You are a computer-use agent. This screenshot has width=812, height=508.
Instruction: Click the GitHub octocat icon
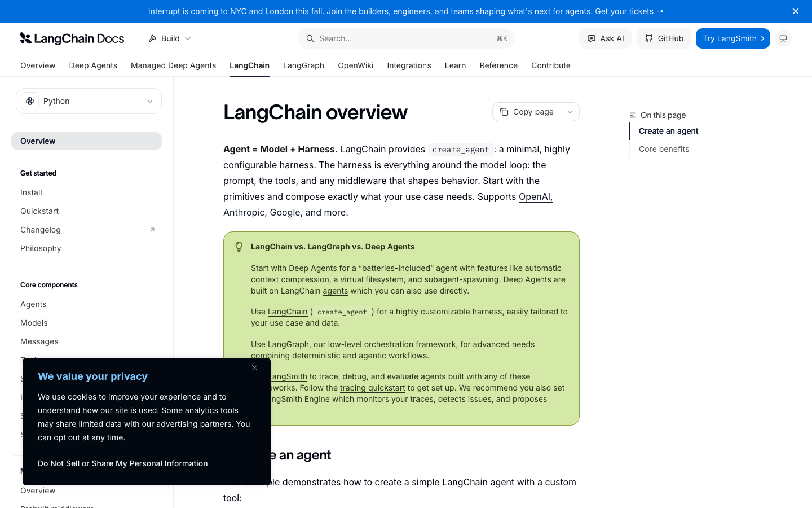pyautogui.click(x=649, y=38)
